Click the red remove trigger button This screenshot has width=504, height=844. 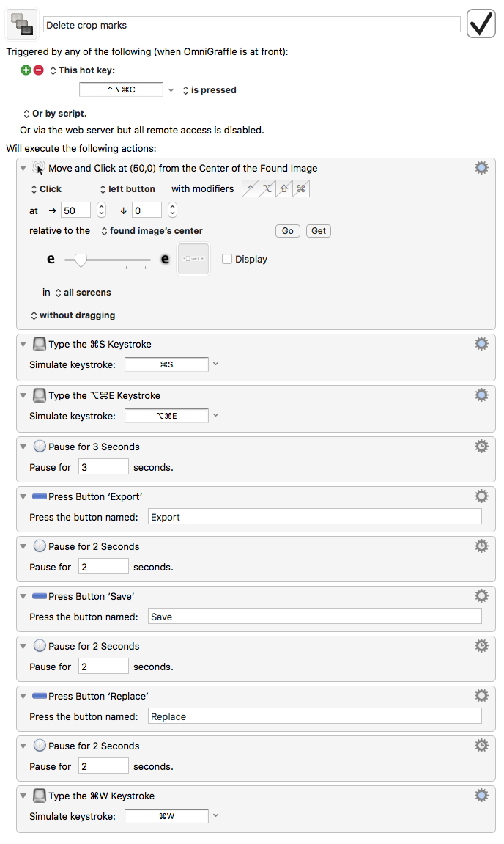(38, 70)
